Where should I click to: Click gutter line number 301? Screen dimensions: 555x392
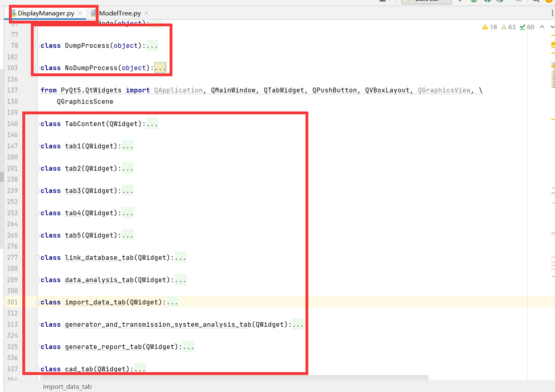12,302
